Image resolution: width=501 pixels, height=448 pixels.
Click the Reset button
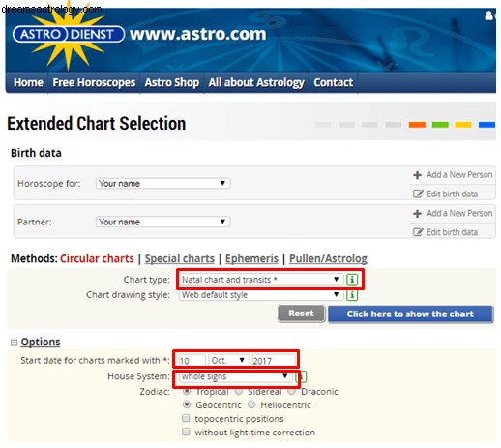pos(301,314)
